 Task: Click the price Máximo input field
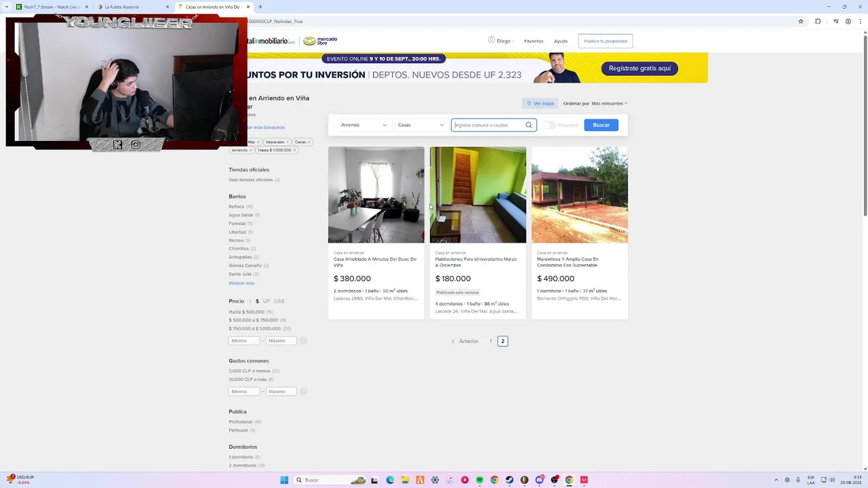coord(281,341)
